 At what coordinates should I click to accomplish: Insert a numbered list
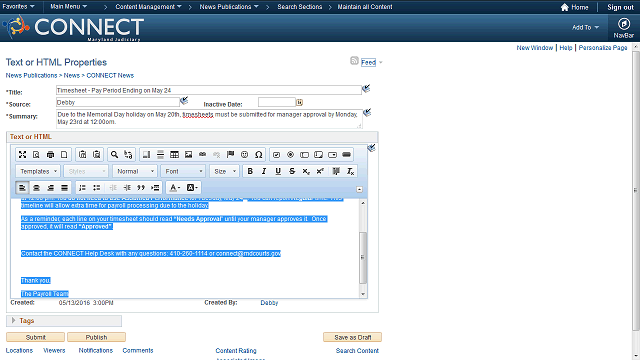pos(82,188)
